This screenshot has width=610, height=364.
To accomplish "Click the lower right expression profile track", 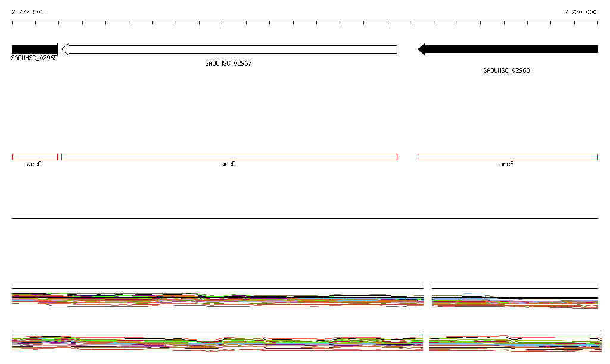I will pos(515,341).
